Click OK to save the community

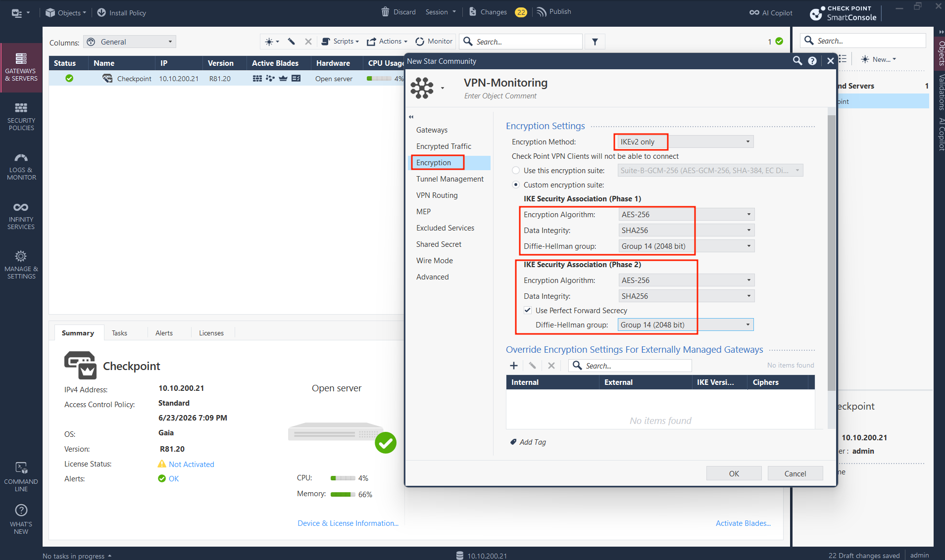(734, 473)
